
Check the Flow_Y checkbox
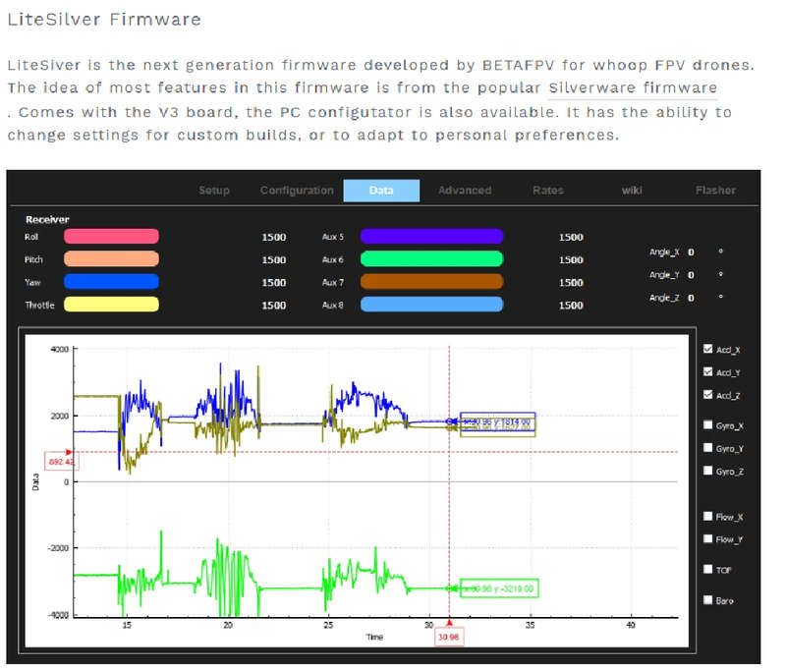pyautogui.click(x=707, y=538)
